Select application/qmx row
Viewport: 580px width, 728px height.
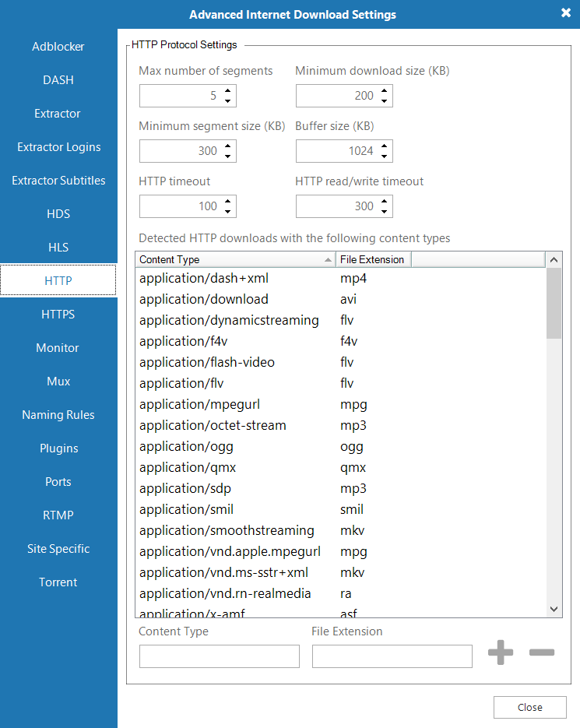340,467
